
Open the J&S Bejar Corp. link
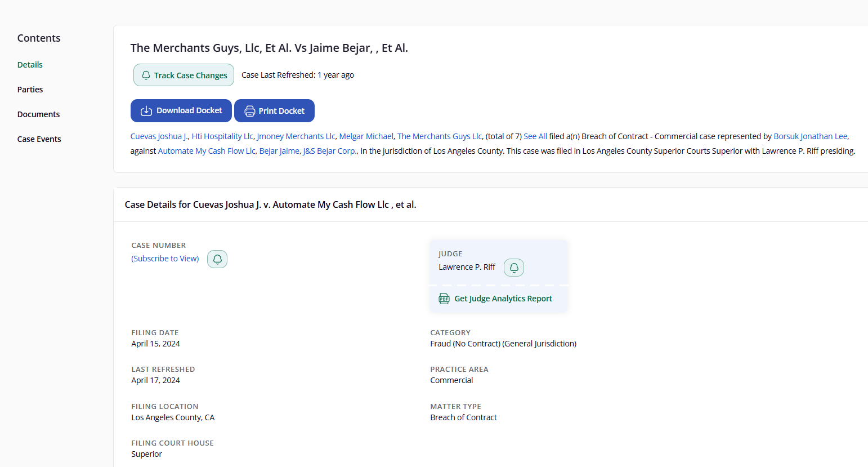pos(330,151)
